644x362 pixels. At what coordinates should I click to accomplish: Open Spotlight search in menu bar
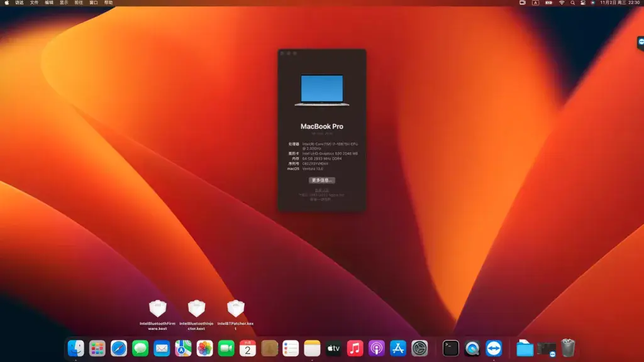point(572,3)
